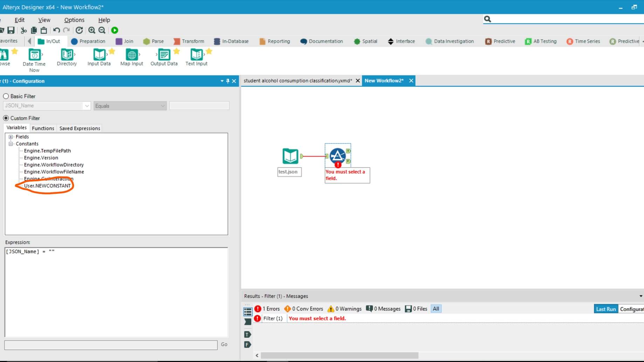Click the True output anchor of Filter node
The width and height of the screenshot is (644, 362).
348,151
